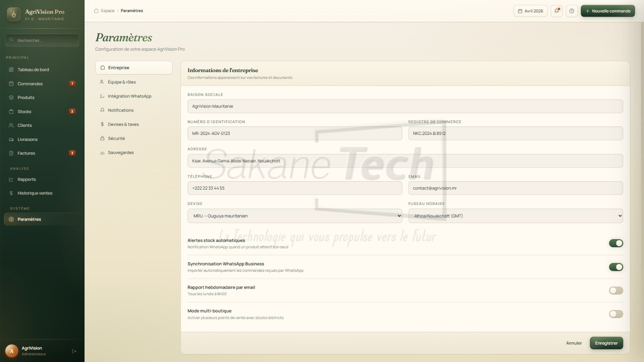
Task: Click the Sauvegardes cloud icon
Action: (102, 153)
